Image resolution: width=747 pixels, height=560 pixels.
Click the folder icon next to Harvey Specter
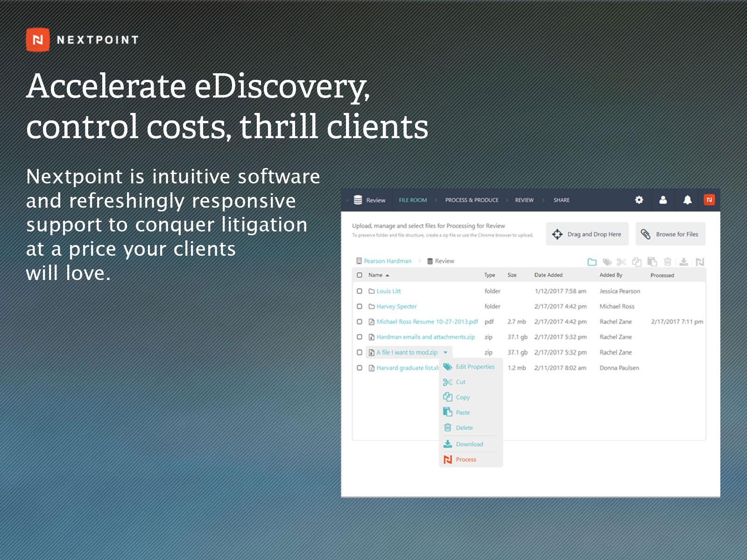[372, 307]
